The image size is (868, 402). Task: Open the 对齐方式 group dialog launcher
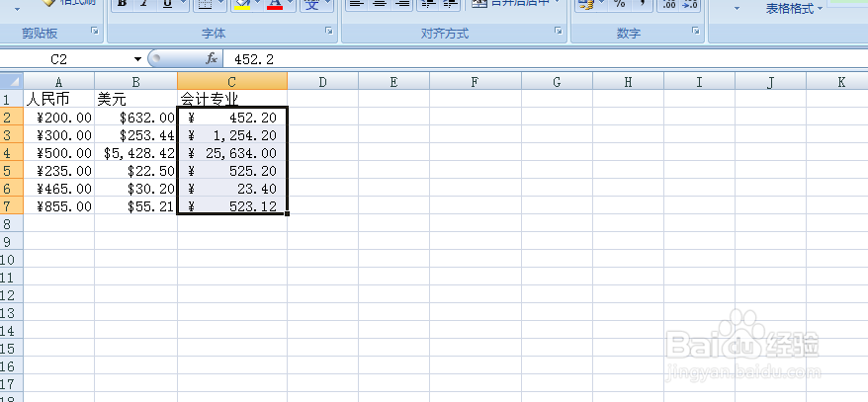(560, 31)
